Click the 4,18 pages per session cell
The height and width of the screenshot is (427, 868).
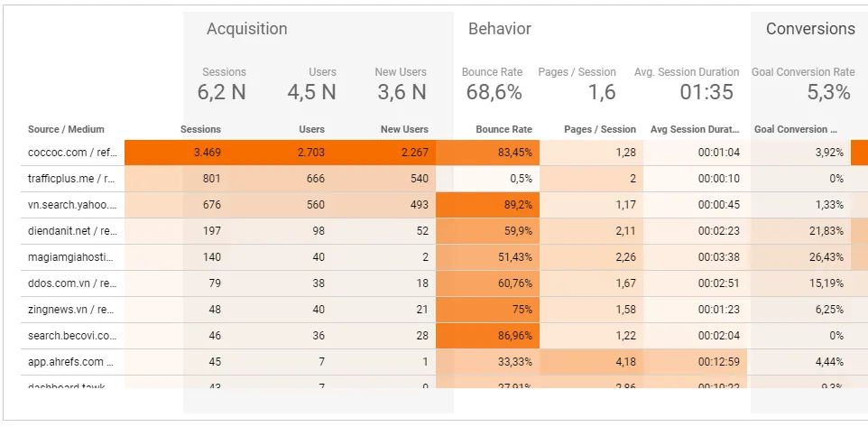click(x=592, y=362)
